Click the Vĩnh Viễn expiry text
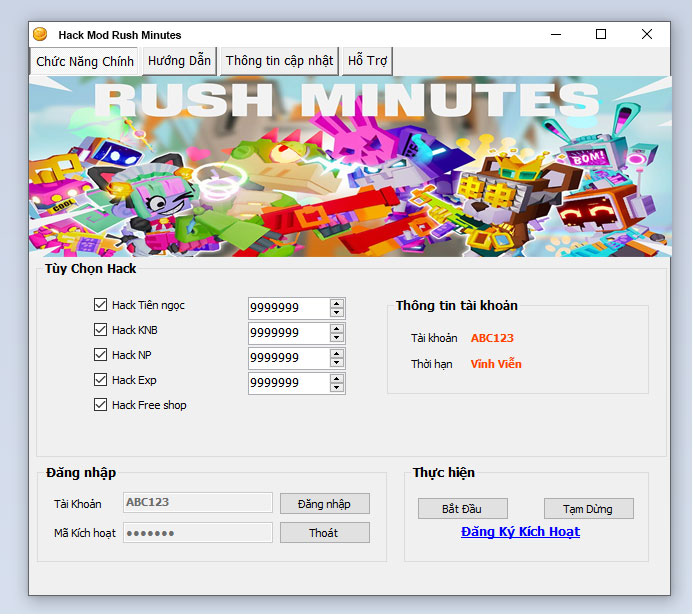This screenshot has height=616, width=693. coord(496,364)
